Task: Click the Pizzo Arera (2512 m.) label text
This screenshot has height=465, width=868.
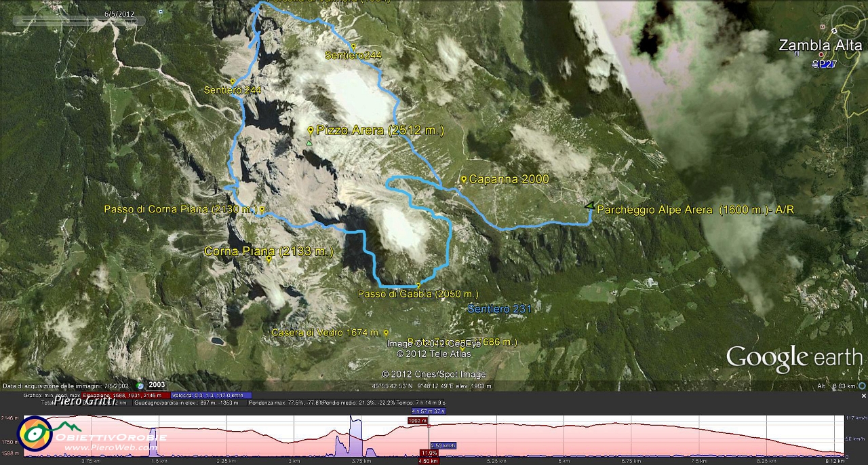Action: [x=380, y=130]
